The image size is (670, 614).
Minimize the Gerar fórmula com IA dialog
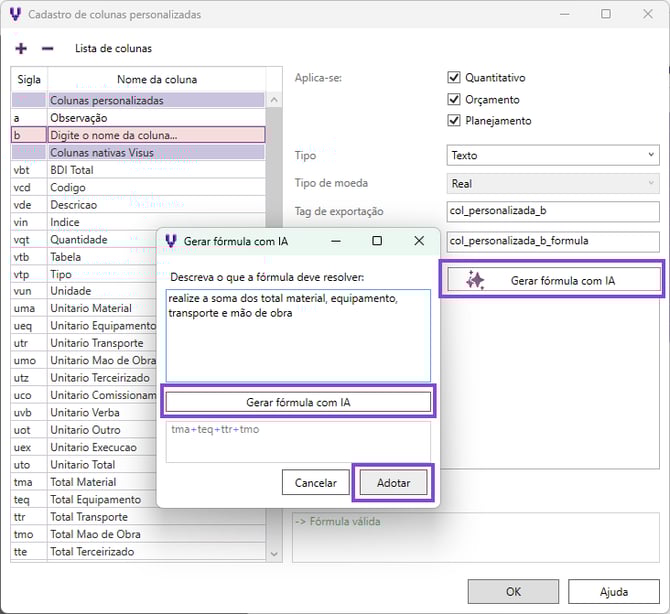(335, 241)
